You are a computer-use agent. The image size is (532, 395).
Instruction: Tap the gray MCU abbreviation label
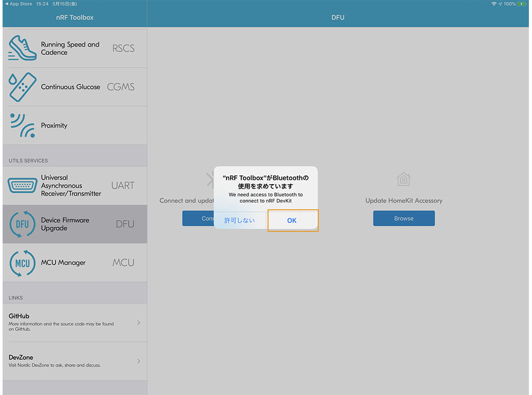click(124, 263)
